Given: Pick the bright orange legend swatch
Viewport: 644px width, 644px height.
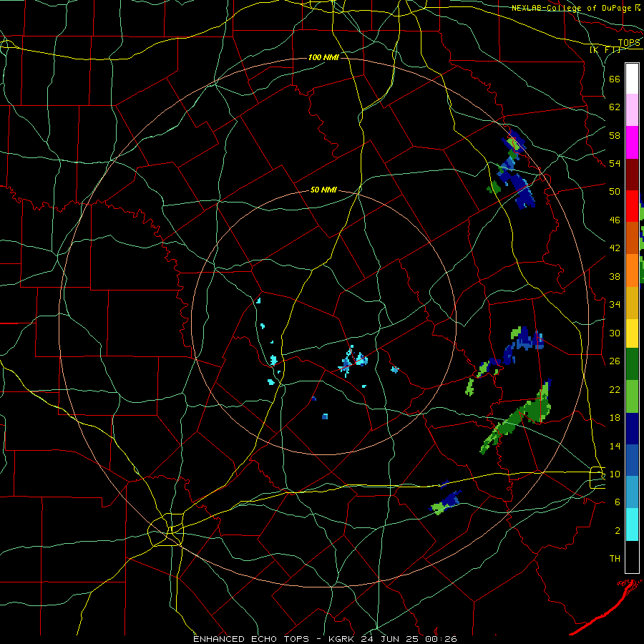Looking at the screenshot, I should point(632,270).
